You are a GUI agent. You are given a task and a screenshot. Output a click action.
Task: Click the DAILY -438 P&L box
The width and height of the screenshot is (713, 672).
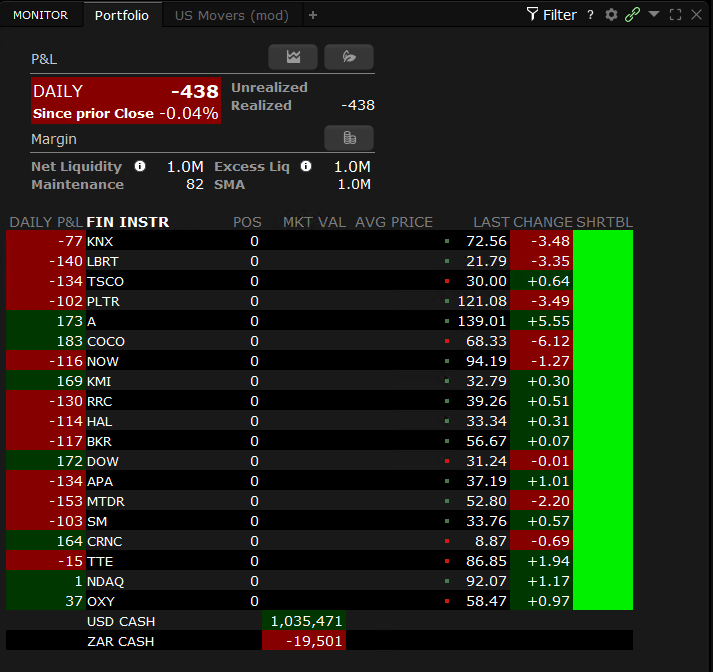(126, 100)
